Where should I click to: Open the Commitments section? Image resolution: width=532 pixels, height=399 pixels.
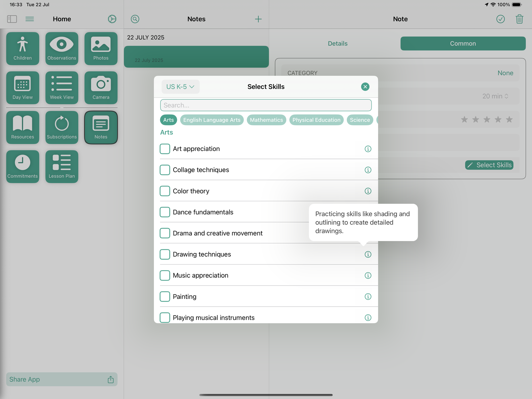[22, 166]
